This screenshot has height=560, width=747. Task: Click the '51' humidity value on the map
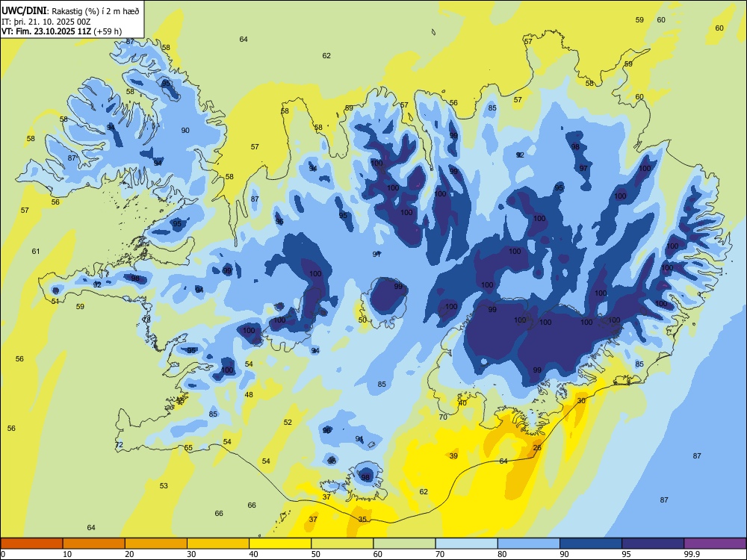point(55,301)
